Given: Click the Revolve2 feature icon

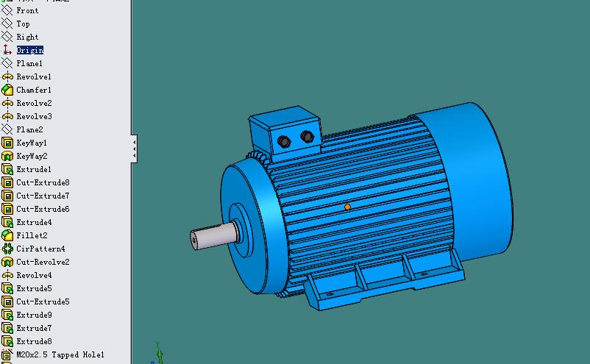Looking at the screenshot, I should coord(7,103).
